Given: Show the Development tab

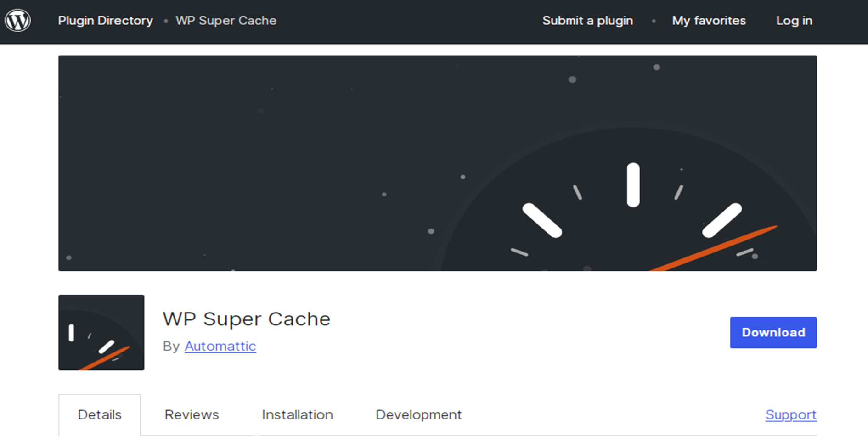Looking at the screenshot, I should pyautogui.click(x=418, y=414).
